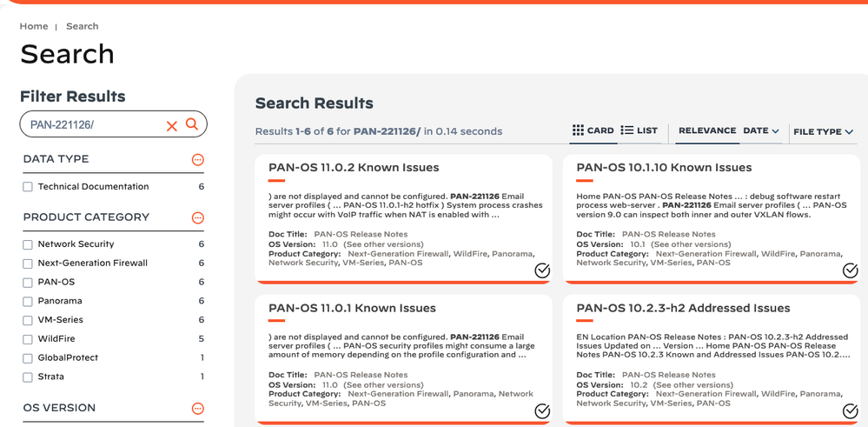Image resolution: width=868 pixels, height=427 pixels.
Task: Open PAN-OS 10.1.10 Known Issues result
Action: [664, 167]
